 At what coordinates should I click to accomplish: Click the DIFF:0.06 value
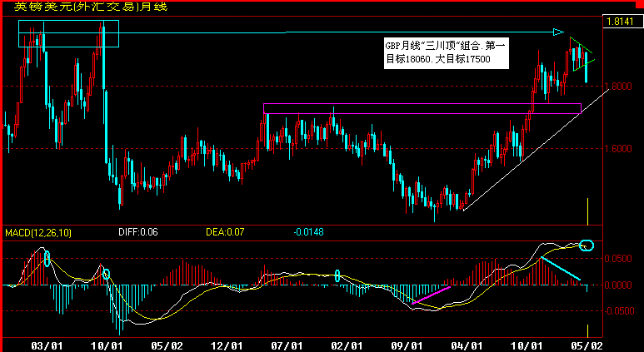[138, 232]
